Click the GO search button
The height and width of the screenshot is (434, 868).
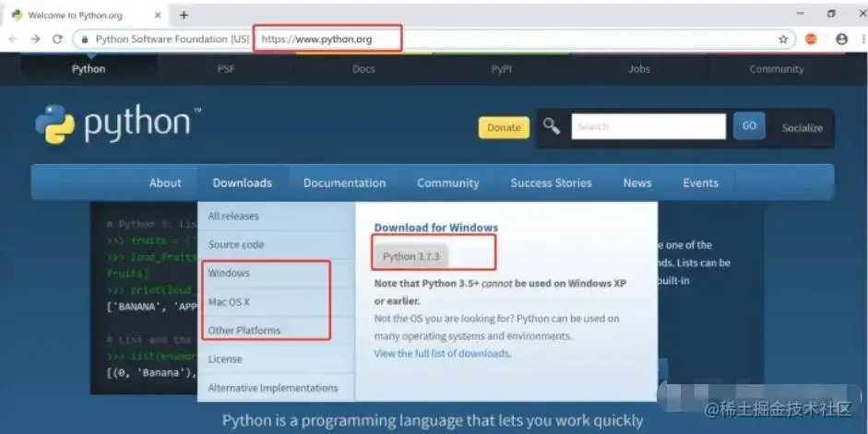[x=749, y=126]
